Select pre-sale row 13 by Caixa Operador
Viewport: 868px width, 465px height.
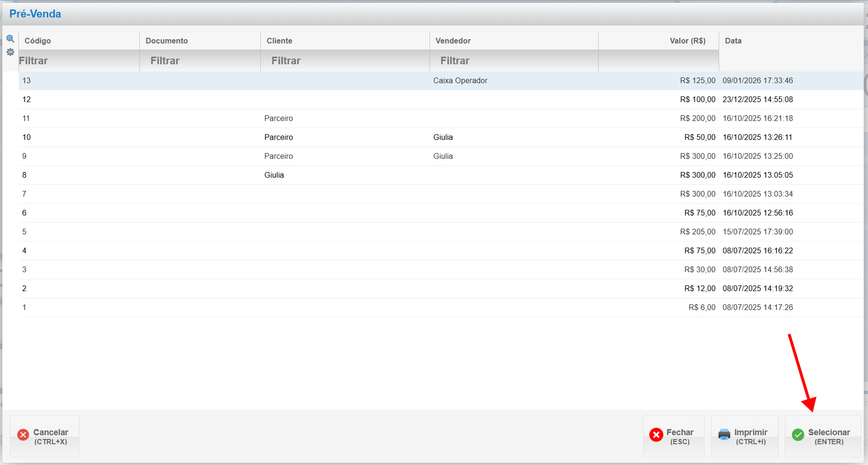(460, 81)
